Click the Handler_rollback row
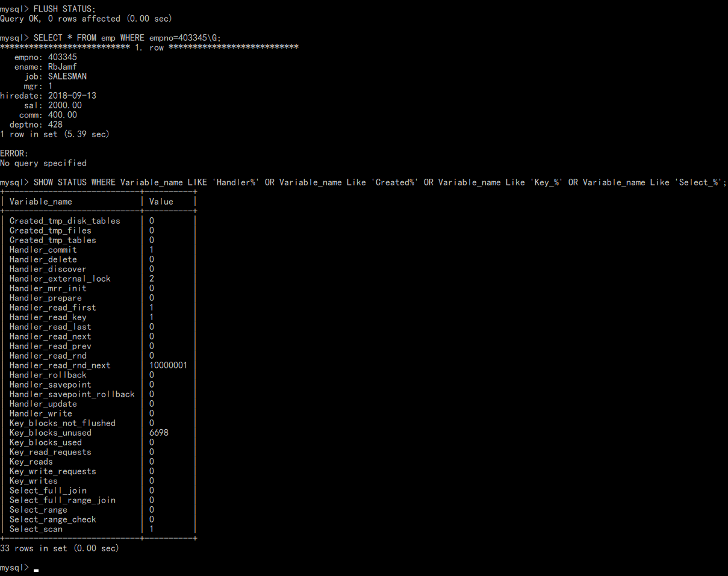Screen dimensions: 728x576 pyautogui.click(x=98, y=375)
